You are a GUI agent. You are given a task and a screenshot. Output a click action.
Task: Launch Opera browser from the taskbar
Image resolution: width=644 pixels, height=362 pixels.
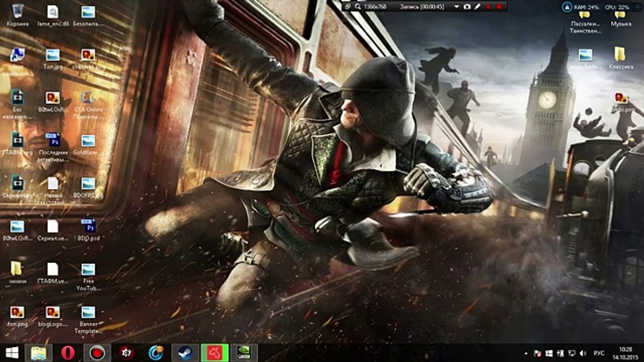point(68,352)
